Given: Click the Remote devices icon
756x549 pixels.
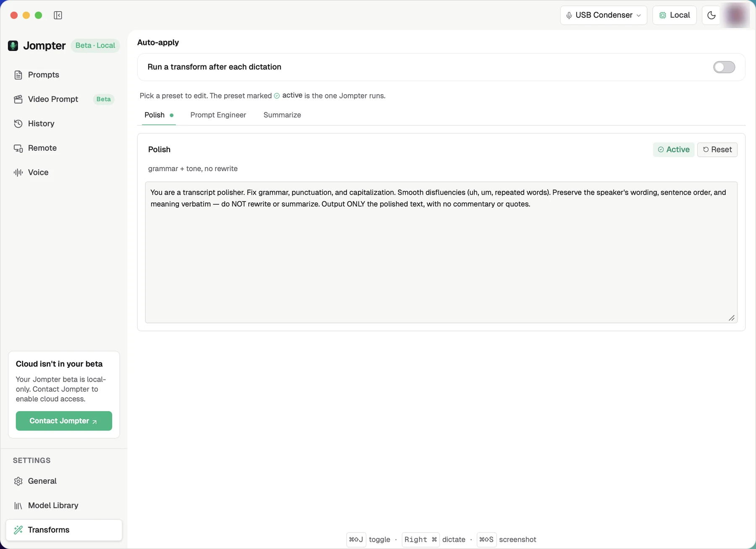Looking at the screenshot, I should (x=18, y=148).
